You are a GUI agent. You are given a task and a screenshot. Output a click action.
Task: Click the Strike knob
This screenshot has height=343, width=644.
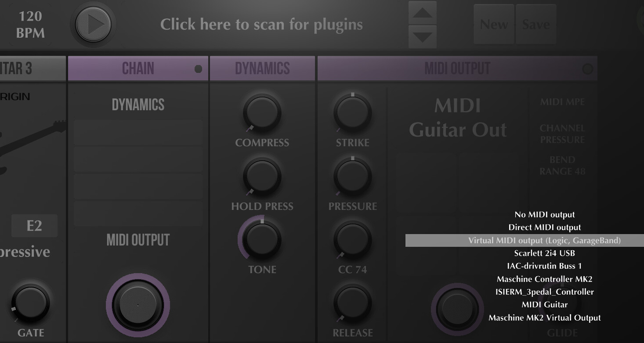352,113
